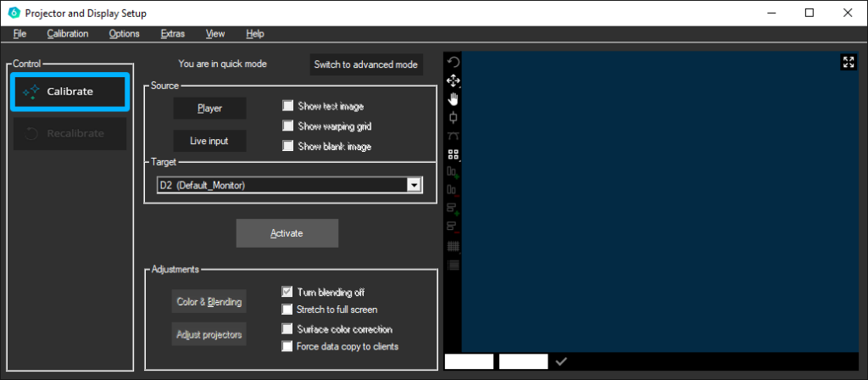Image resolution: width=868 pixels, height=380 pixels.
Task: Check the Stretch to full screen option
Action: point(288,310)
